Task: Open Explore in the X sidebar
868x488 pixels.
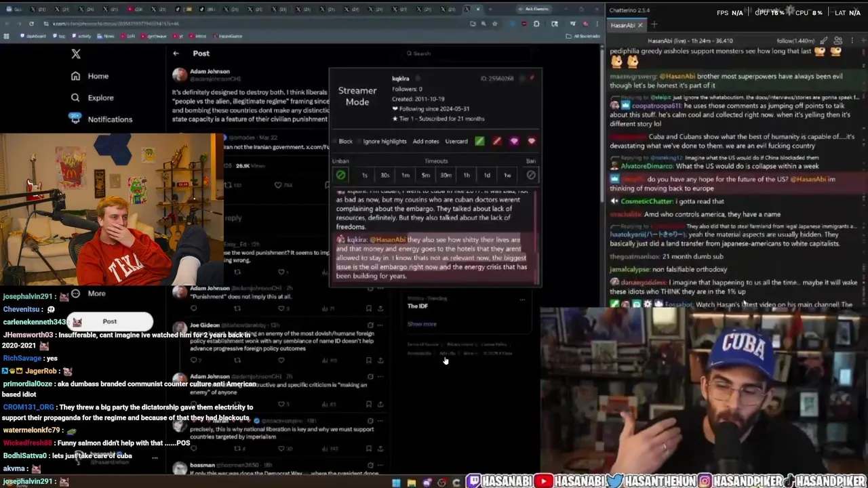Action: click(92, 98)
